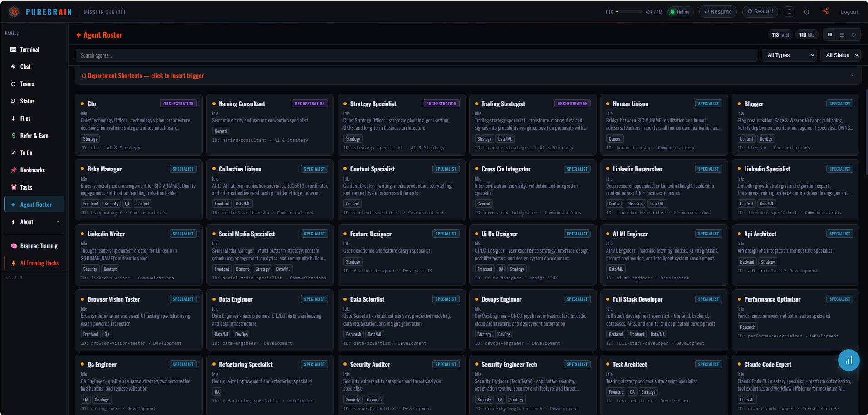Click the Resume button
Viewport: 868px width, 415px height.
(x=718, y=12)
